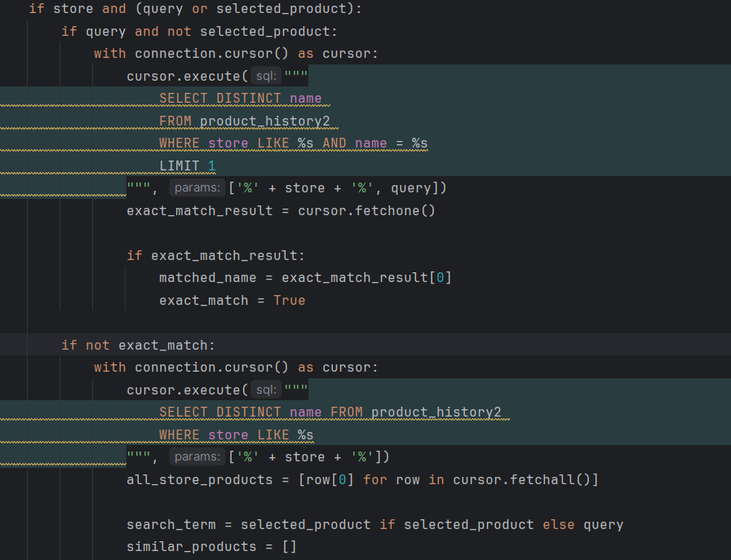The width and height of the screenshot is (731, 560).
Task: Click the 'params:' hint on the second query
Action: (x=196, y=456)
